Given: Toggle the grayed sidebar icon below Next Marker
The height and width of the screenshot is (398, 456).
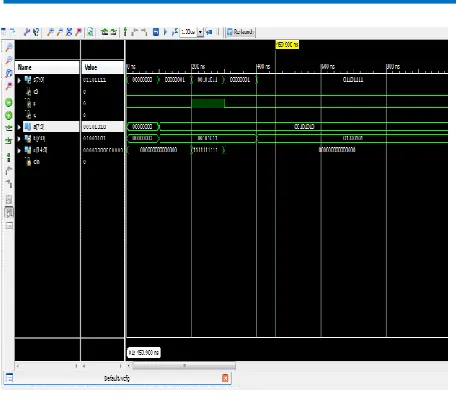Looking at the screenshot, I should pyautogui.click(x=9, y=199).
